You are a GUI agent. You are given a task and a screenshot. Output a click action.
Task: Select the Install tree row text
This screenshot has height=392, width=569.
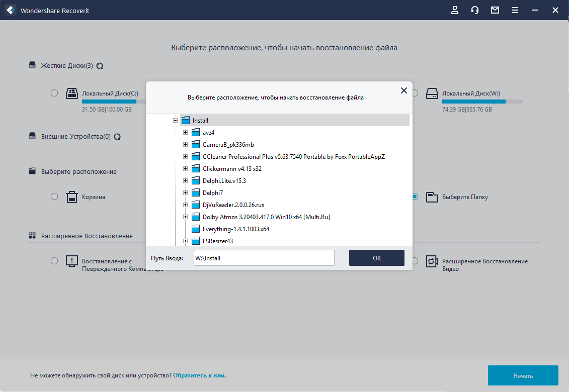(200, 121)
